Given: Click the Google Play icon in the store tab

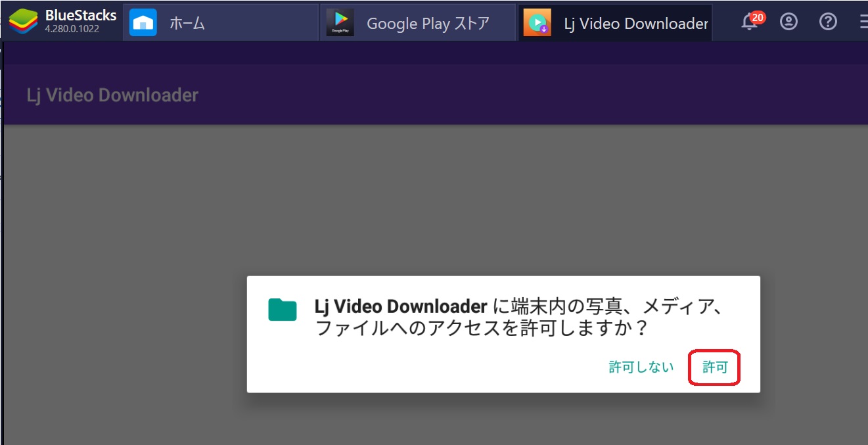Looking at the screenshot, I should [x=340, y=22].
